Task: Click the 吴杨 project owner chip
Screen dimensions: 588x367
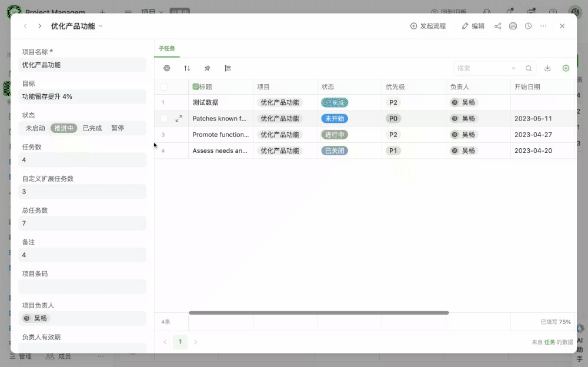Action: pos(36,319)
